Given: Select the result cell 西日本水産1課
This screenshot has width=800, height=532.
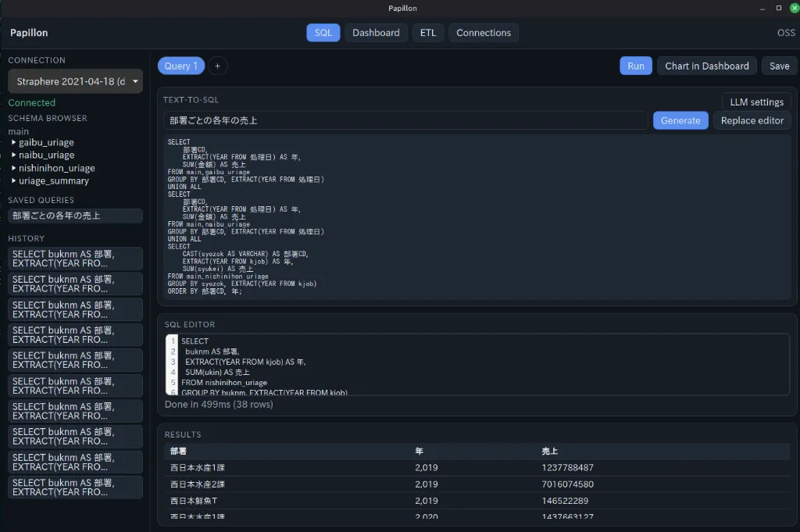Looking at the screenshot, I should click(x=198, y=468).
